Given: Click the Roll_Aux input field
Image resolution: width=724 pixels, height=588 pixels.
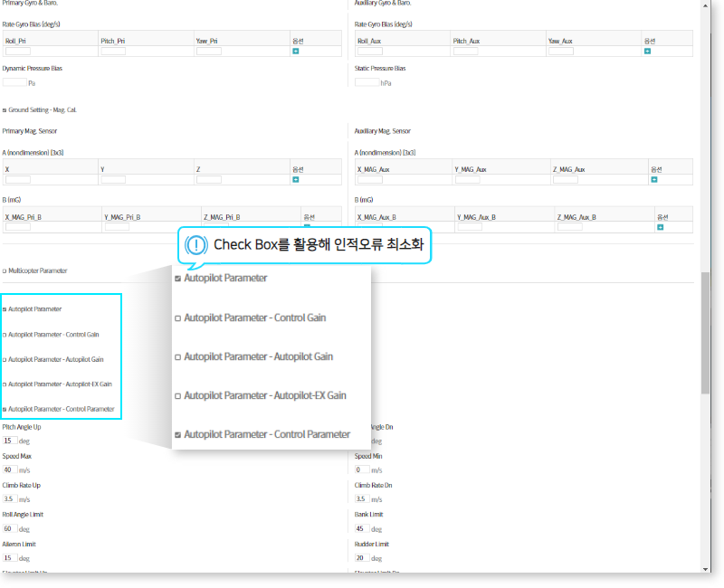Looking at the screenshot, I should pyautogui.click(x=370, y=52).
